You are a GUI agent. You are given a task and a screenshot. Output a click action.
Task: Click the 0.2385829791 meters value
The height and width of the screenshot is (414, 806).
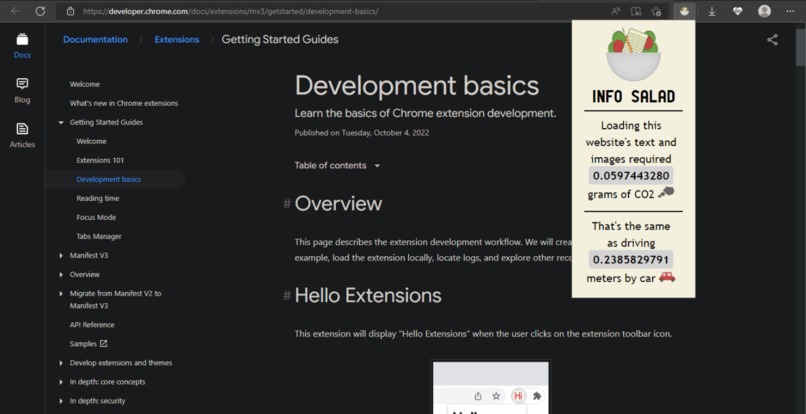(631, 260)
